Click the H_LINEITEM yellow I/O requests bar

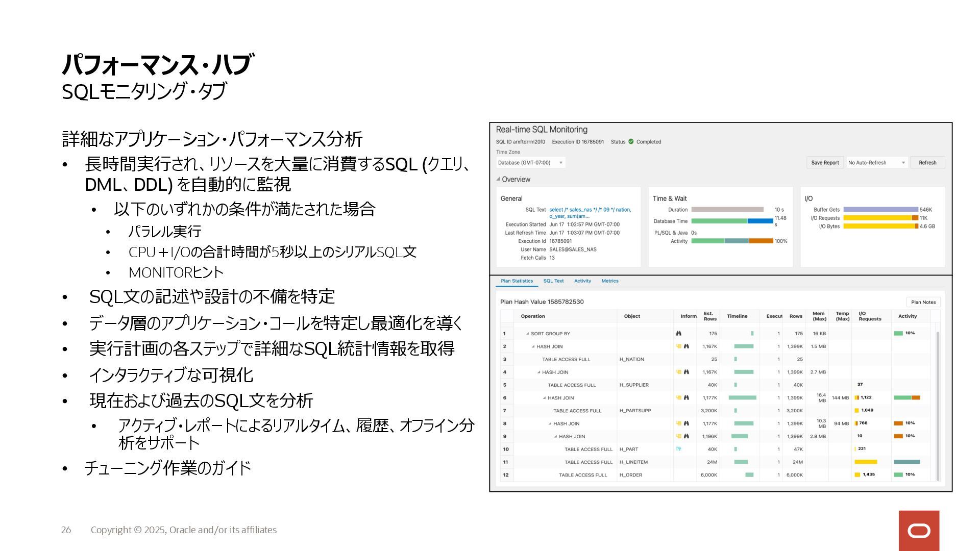[866, 462]
